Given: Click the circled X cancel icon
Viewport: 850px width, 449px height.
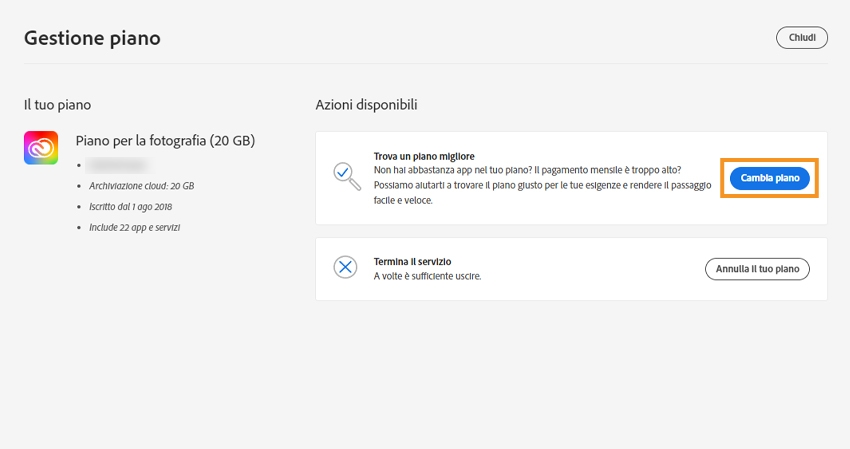Looking at the screenshot, I should click(x=345, y=267).
